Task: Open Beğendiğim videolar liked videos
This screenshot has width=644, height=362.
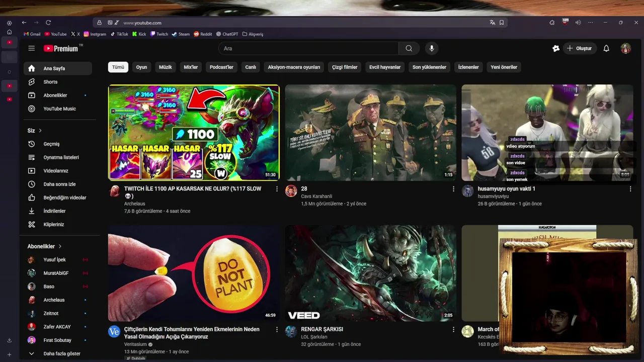Action: (58, 198)
